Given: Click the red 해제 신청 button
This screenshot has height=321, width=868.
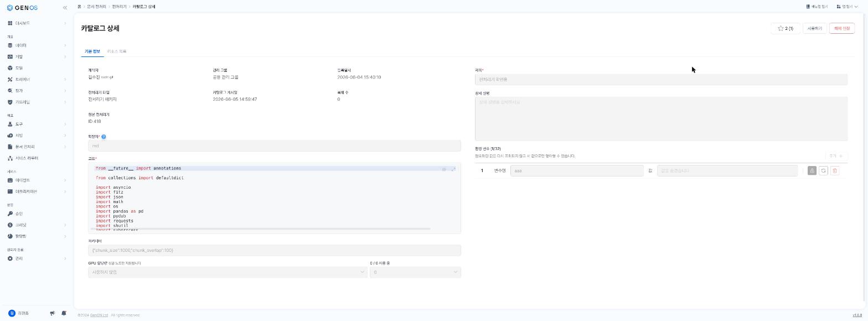Looking at the screenshot, I should coord(842,28).
